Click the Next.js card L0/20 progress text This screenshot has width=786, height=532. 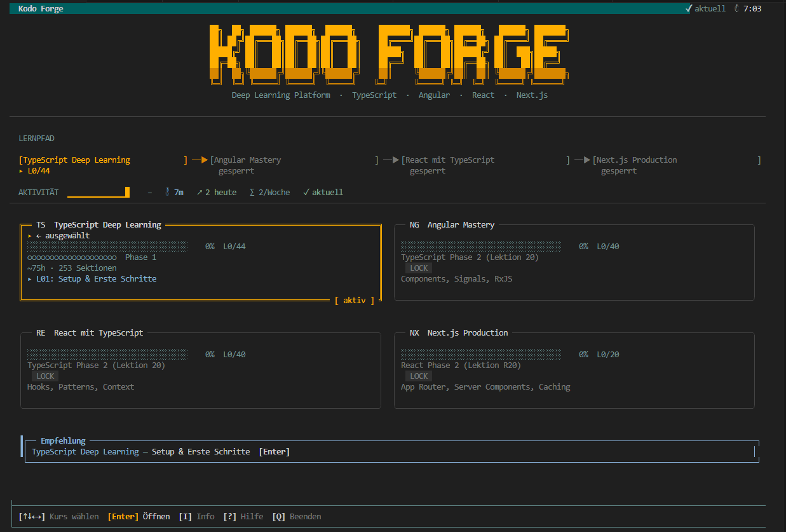pyautogui.click(x=608, y=355)
